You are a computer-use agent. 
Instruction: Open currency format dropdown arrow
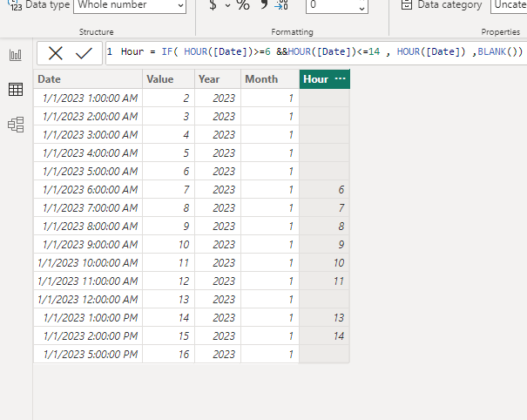click(227, 5)
